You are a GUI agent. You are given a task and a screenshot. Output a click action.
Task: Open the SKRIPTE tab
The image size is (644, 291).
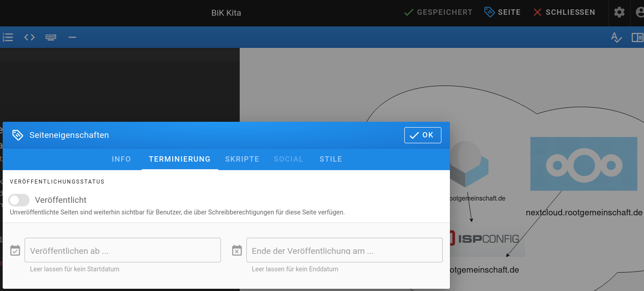pos(242,159)
